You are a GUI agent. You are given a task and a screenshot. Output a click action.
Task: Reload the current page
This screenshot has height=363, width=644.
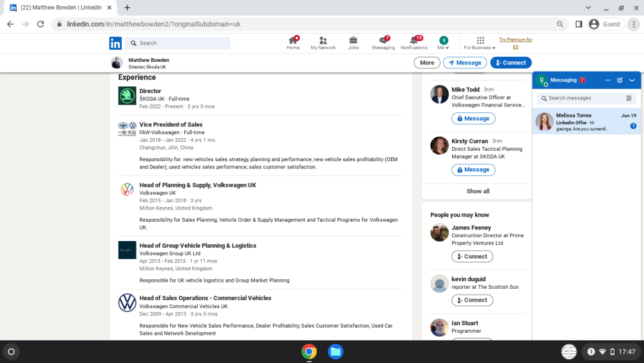click(40, 25)
